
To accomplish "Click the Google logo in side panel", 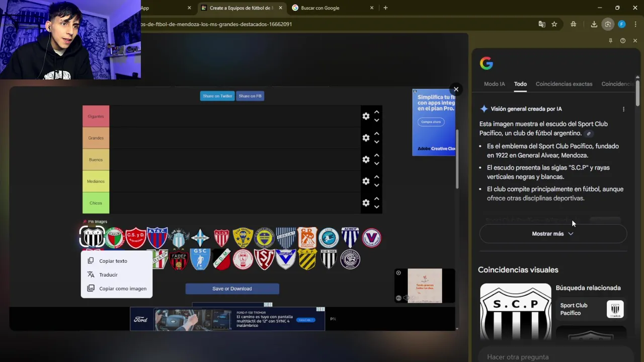I will click(486, 63).
